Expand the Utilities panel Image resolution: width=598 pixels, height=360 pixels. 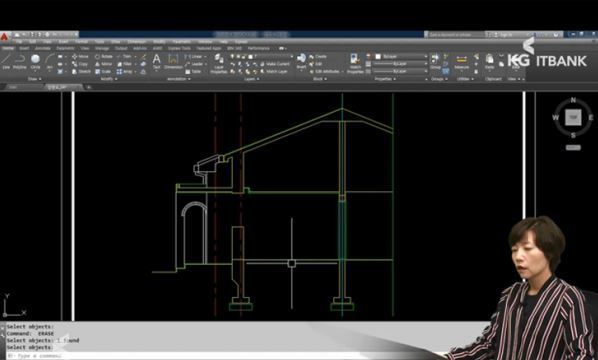[x=465, y=79]
